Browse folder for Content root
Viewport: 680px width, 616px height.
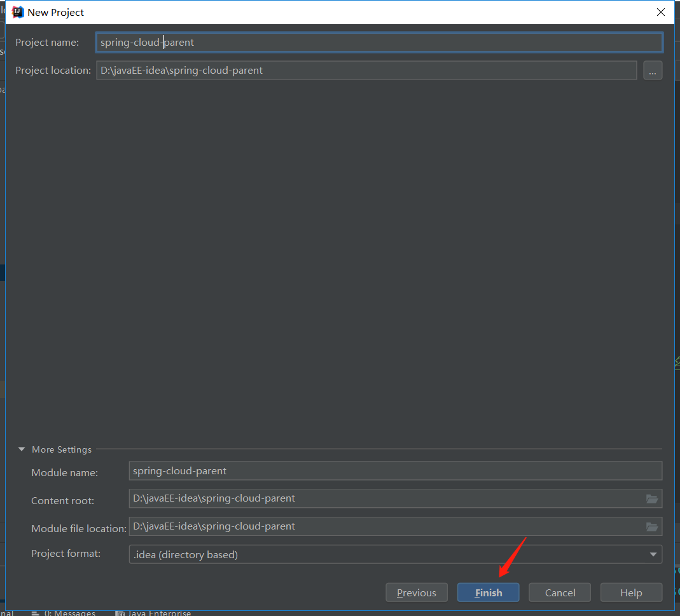pyautogui.click(x=652, y=499)
